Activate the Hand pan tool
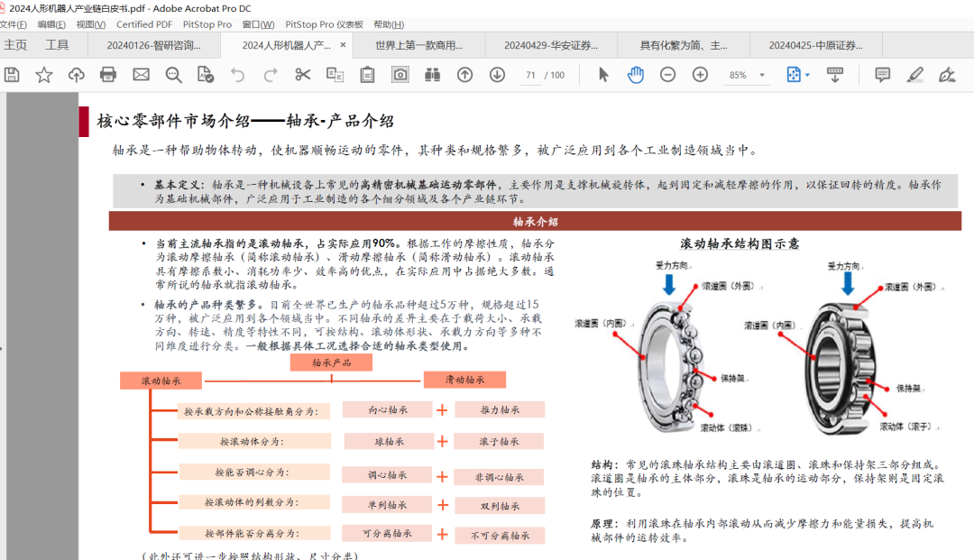The image size is (974, 560). tap(636, 75)
